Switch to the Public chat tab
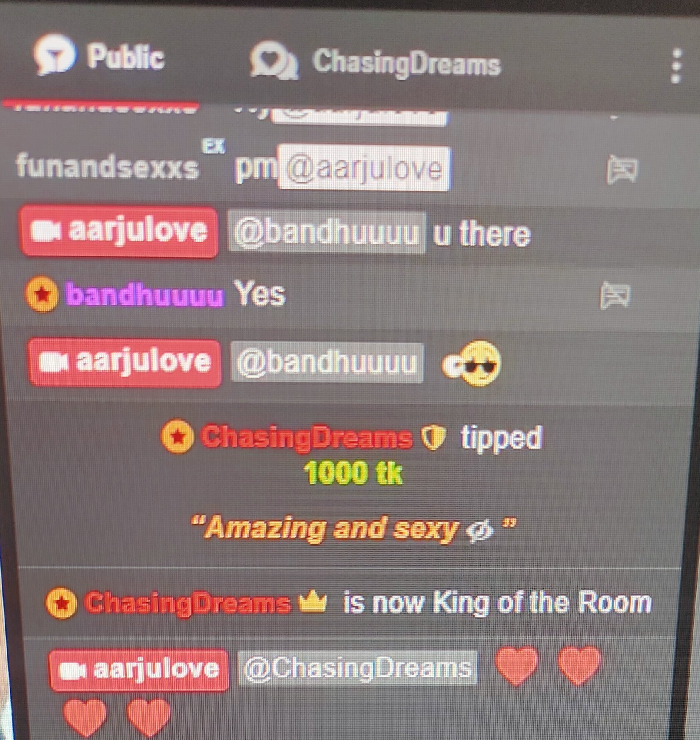This screenshot has width=700, height=740. pos(99,56)
